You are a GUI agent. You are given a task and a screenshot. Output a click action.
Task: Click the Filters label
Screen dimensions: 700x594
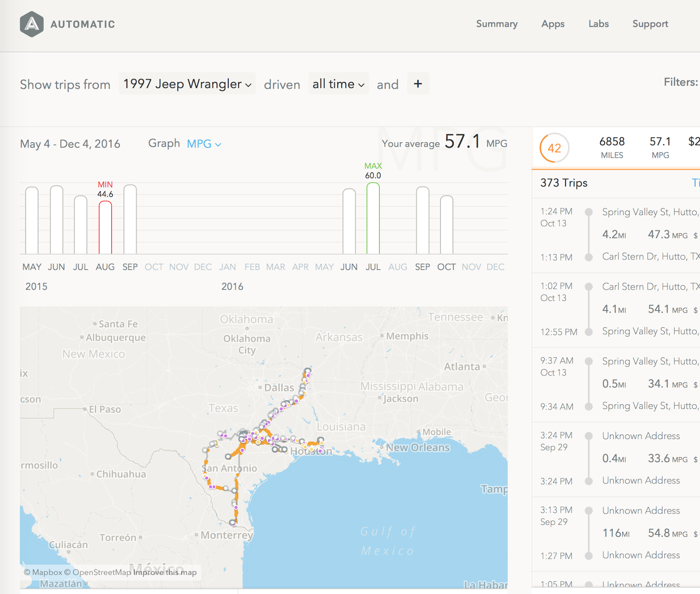tap(681, 82)
